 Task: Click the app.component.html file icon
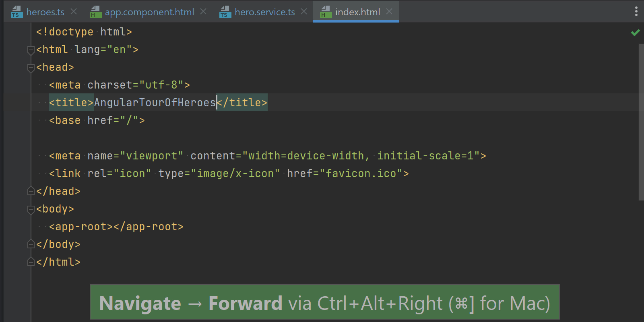point(95,12)
